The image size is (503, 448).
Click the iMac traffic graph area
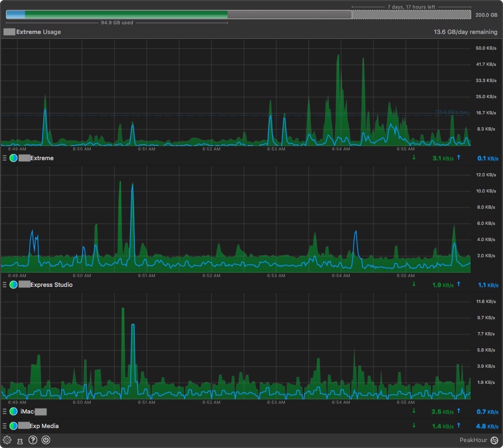(236, 346)
